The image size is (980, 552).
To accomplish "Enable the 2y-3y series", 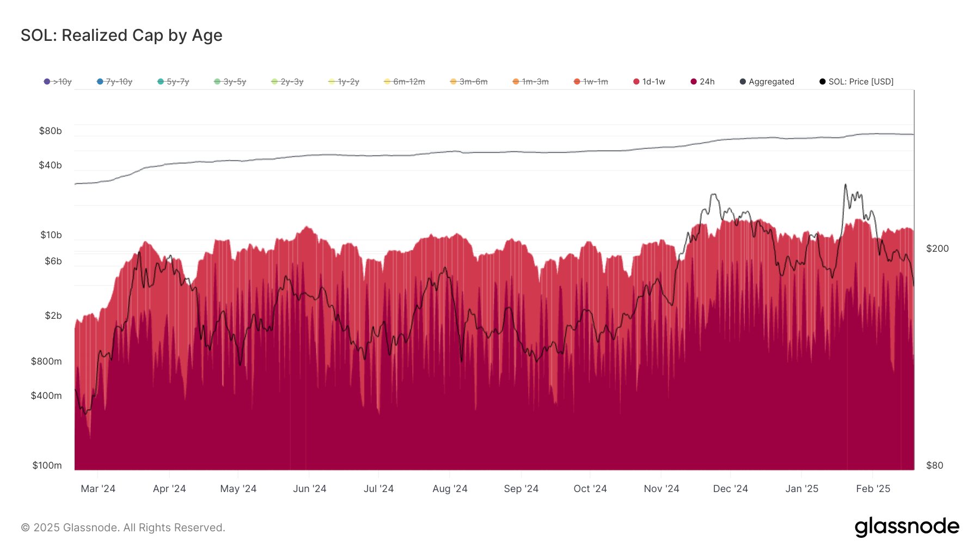I will tap(287, 82).
